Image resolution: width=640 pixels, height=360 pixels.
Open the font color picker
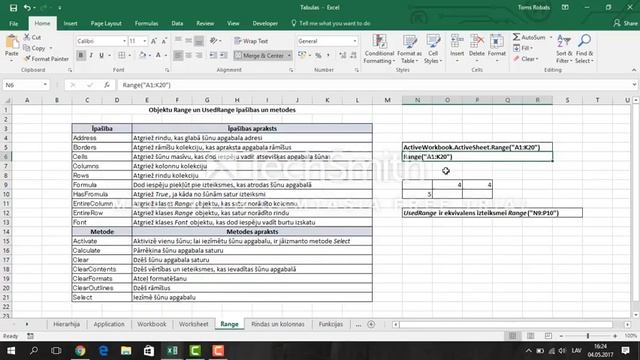158,55
